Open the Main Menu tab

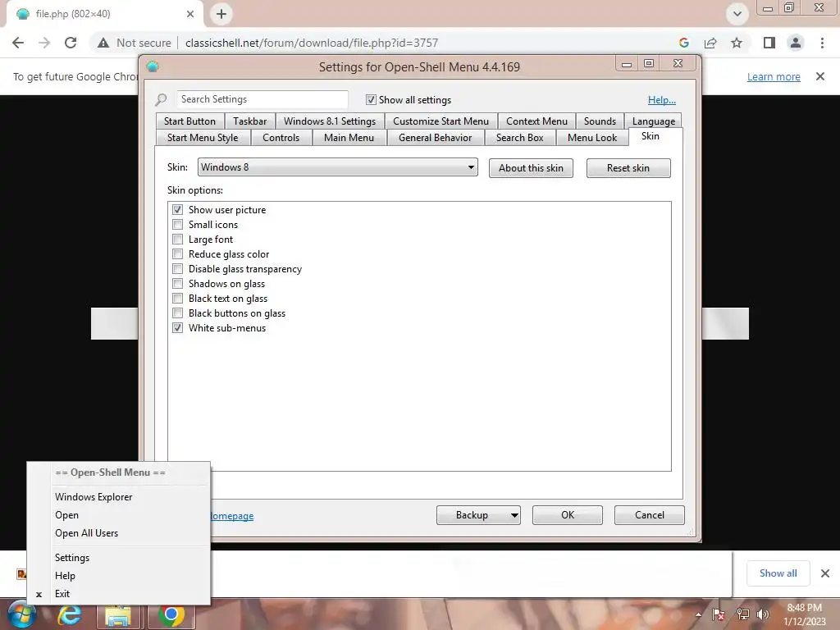point(349,138)
